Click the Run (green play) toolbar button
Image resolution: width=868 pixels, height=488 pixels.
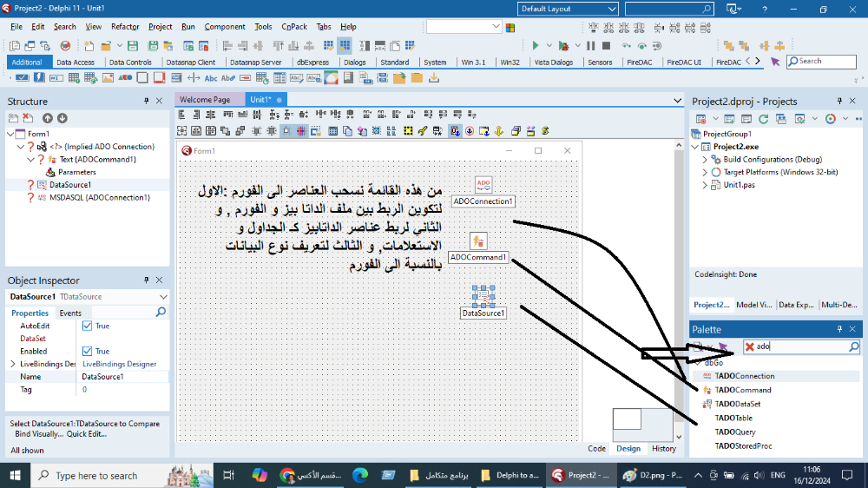(536, 45)
